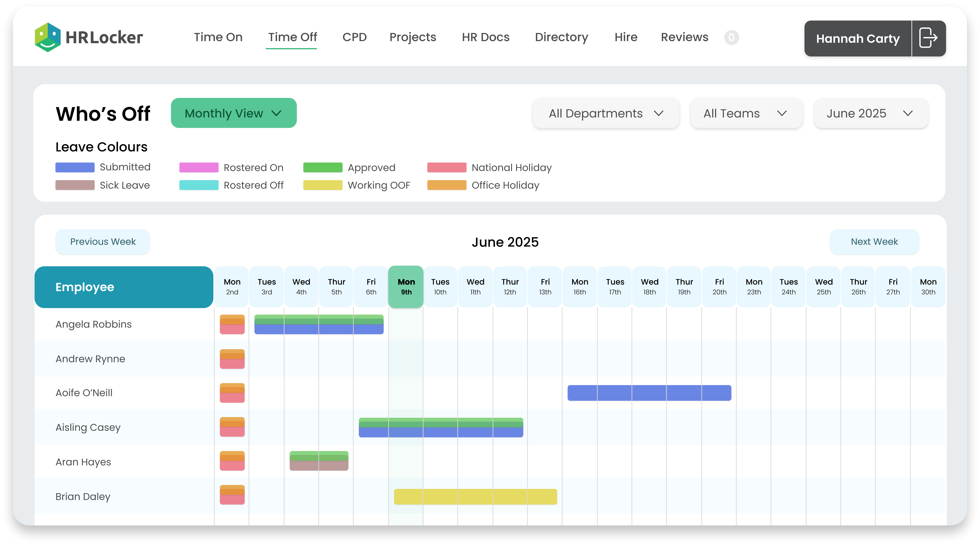Expand the All Departments dropdown
This screenshot has width=980, height=545.
click(x=606, y=113)
